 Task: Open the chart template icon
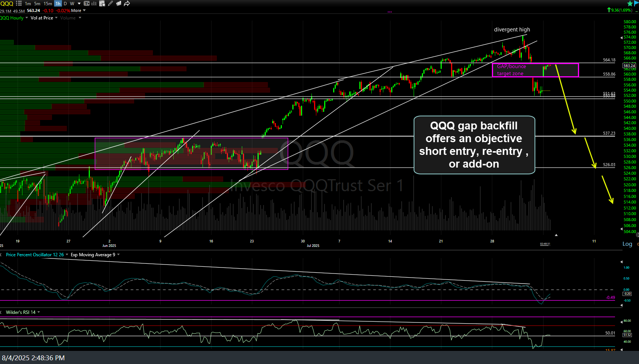click(x=87, y=3)
